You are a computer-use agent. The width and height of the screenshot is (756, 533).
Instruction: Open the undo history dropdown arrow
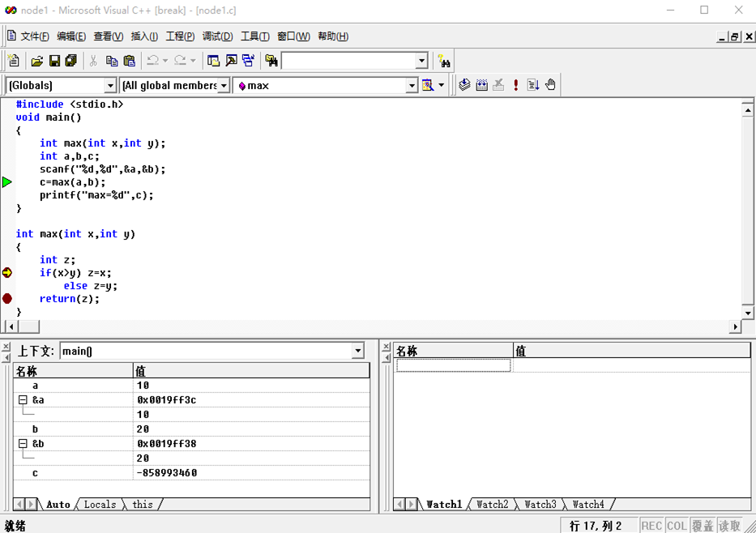[165, 61]
